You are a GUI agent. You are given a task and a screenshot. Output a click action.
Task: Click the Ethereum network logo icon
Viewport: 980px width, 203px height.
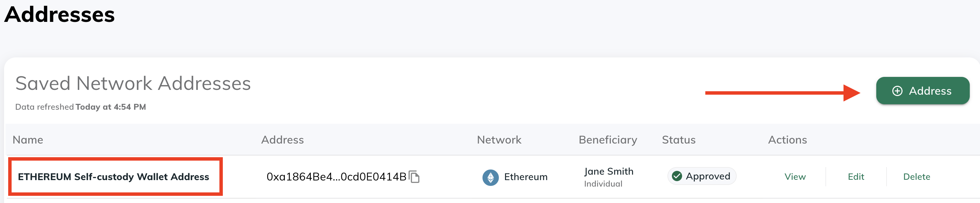tap(490, 177)
